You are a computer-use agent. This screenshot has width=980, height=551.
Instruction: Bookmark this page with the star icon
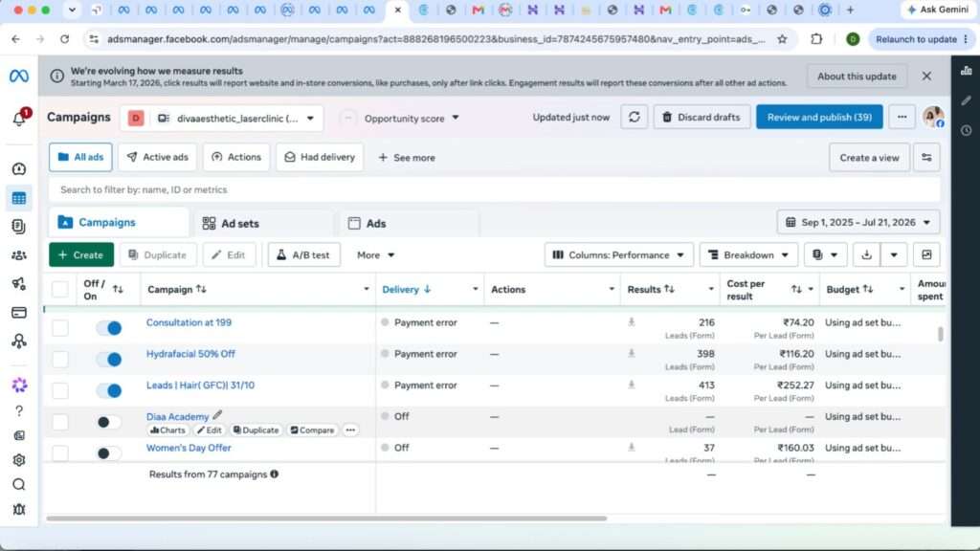782,38
